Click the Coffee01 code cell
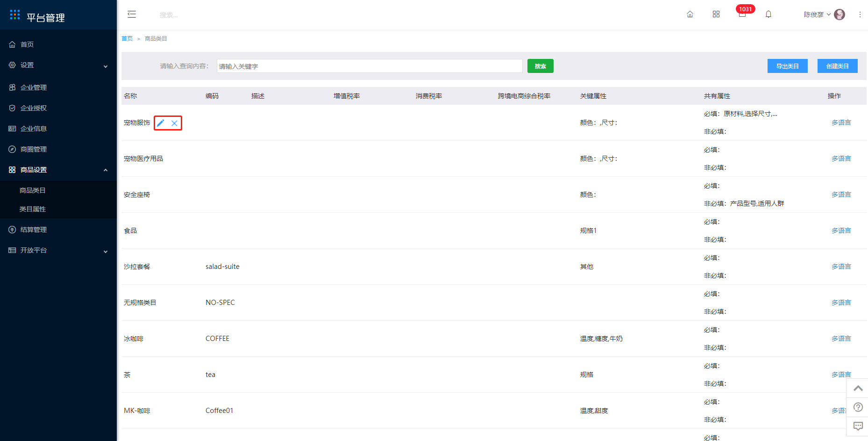The image size is (868, 441). point(219,411)
